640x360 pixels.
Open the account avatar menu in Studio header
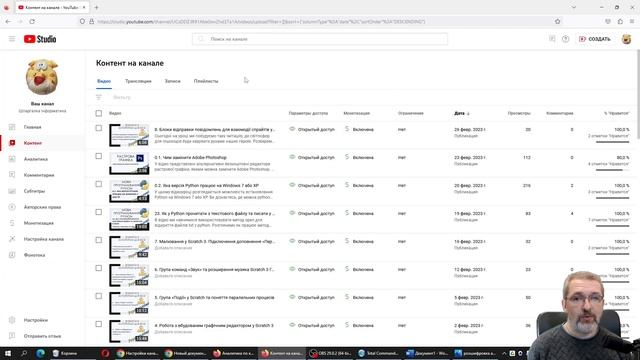click(x=626, y=39)
